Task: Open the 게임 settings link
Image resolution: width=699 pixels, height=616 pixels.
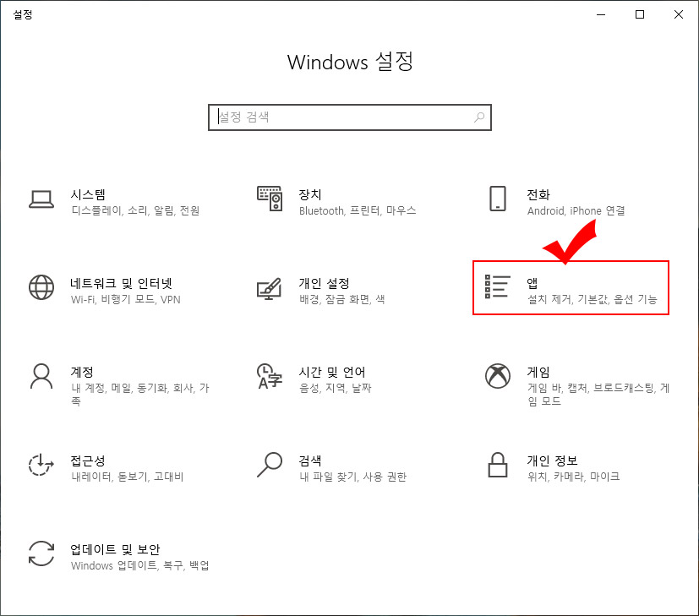Action: (x=538, y=372)
